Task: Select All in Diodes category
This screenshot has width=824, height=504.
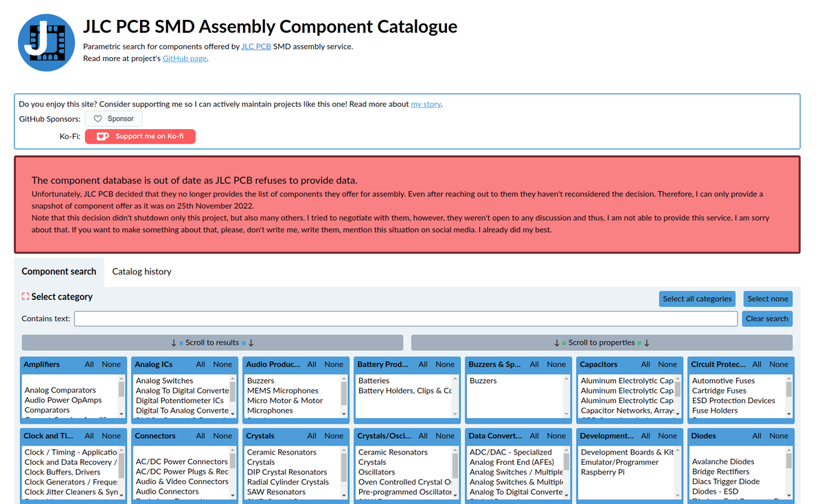Action: [757, 436]
